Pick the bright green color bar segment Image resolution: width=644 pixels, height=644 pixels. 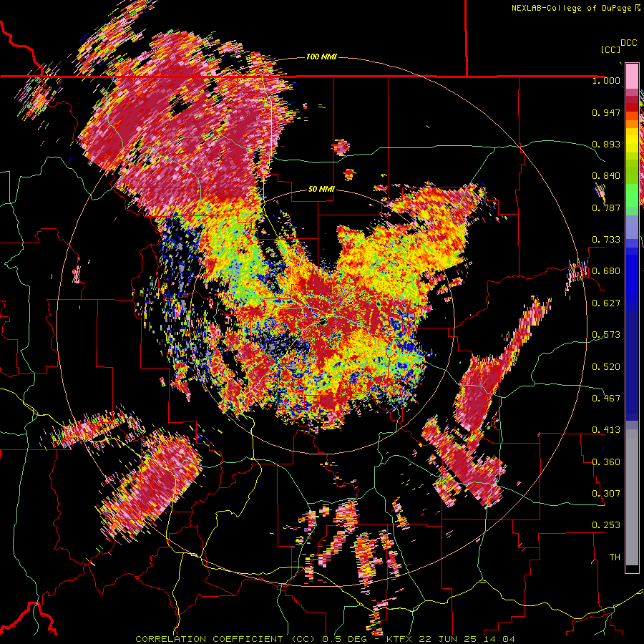[632, 195]
